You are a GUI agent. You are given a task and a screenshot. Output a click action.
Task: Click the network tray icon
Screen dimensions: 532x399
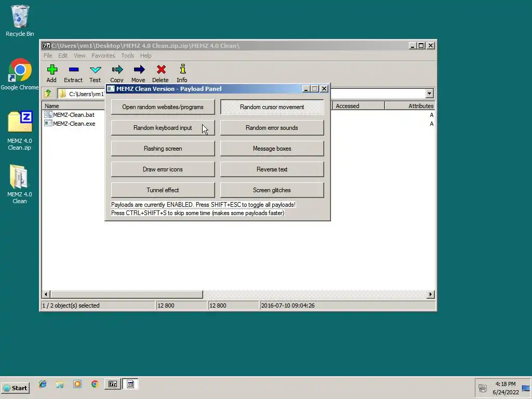coord(483,388)
